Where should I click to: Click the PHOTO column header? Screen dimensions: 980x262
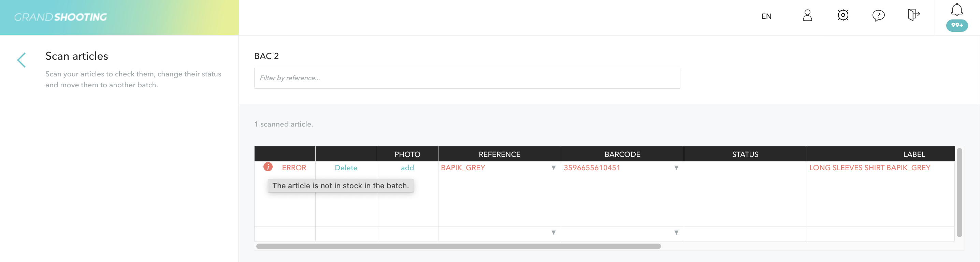[407, 155]
